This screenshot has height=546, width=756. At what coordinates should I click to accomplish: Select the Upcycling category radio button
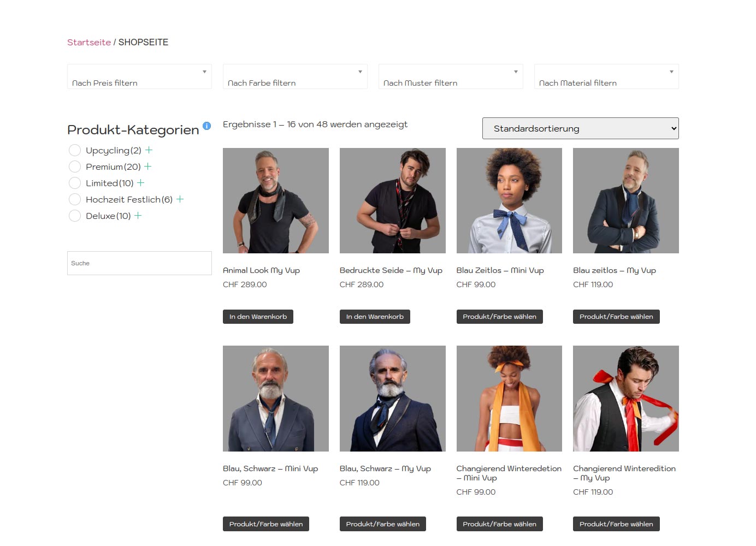pos(75,150)
